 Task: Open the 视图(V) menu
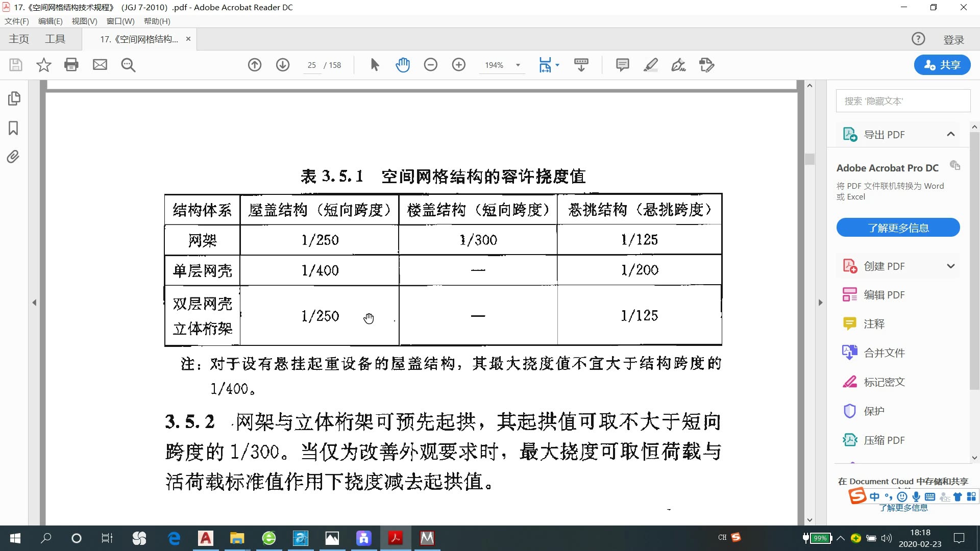[x=84, y=21]
